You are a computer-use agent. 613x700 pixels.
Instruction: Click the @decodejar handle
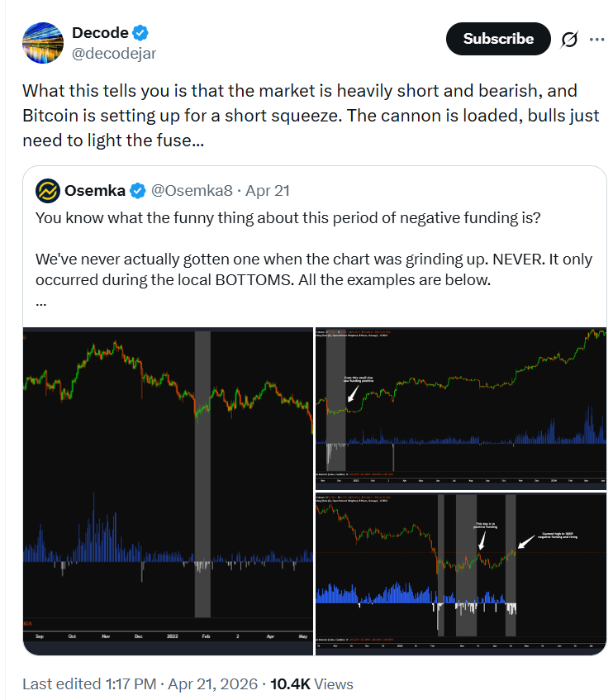click(x=114, y=54)
